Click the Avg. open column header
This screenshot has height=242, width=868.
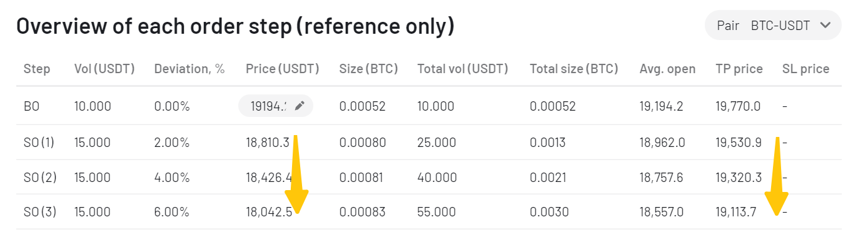pos(667,69)
